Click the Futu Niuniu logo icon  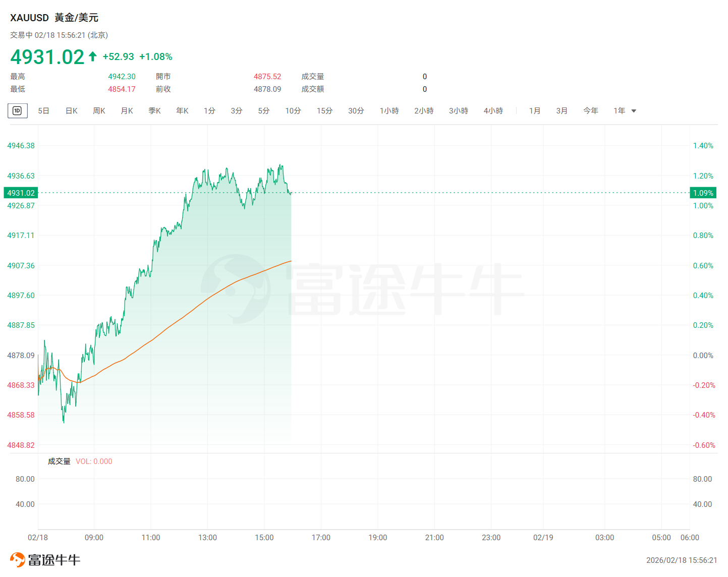(x=18, y=560)
